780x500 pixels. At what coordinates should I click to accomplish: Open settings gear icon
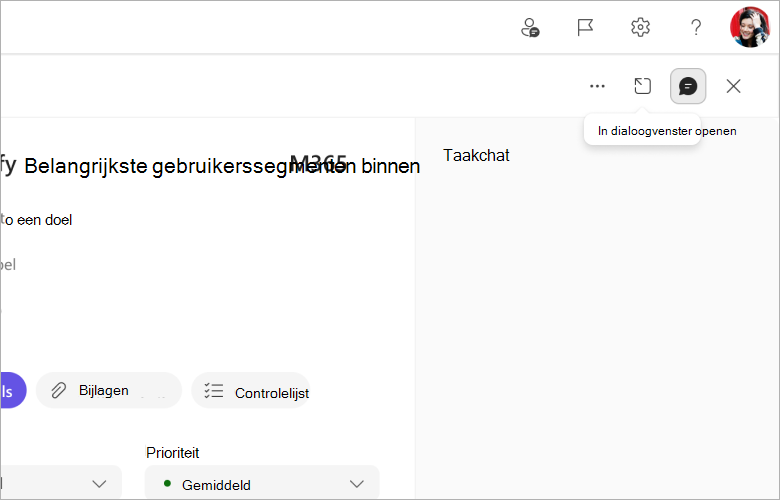[640, 27]
